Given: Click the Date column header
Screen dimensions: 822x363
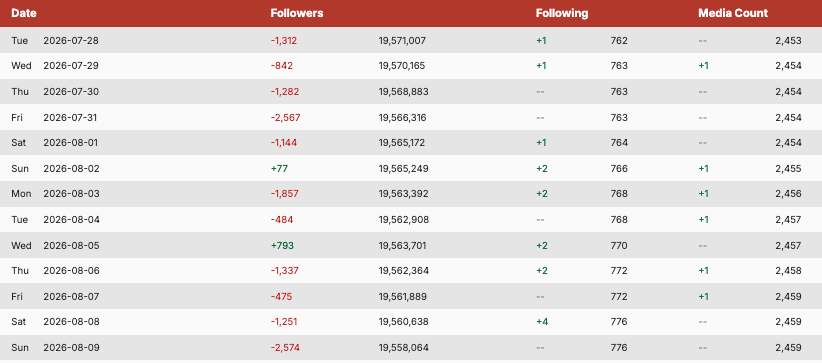Looking at the screenshot, I should pyautogui.click(x=24, y=14).
